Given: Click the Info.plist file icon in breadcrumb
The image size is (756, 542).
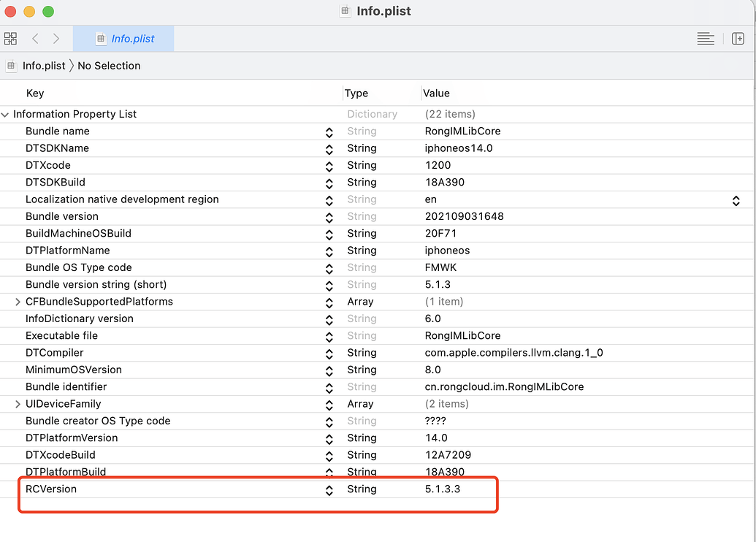Looking at the screenshot, I should [x=11, y=66].
